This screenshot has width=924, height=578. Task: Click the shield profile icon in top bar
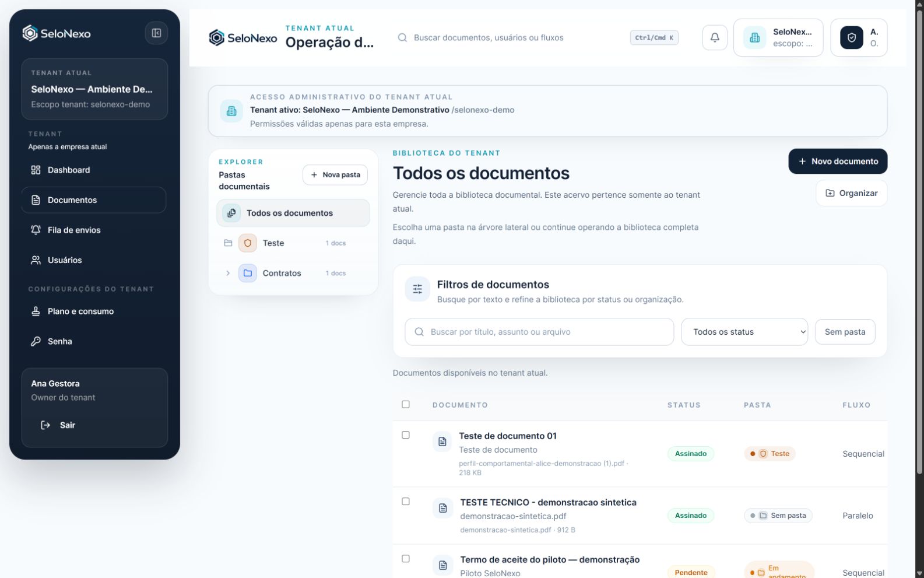pyautogui.click(x=852, y=37)
